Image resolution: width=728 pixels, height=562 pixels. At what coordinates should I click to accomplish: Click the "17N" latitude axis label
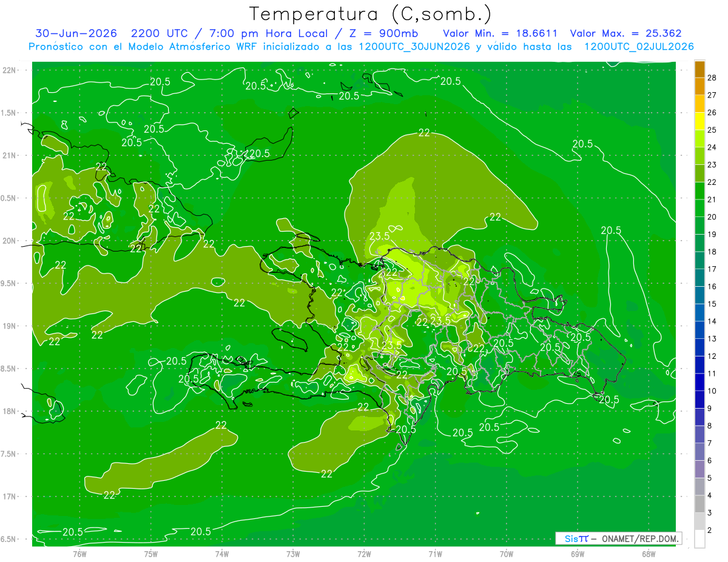pos(10,497)
